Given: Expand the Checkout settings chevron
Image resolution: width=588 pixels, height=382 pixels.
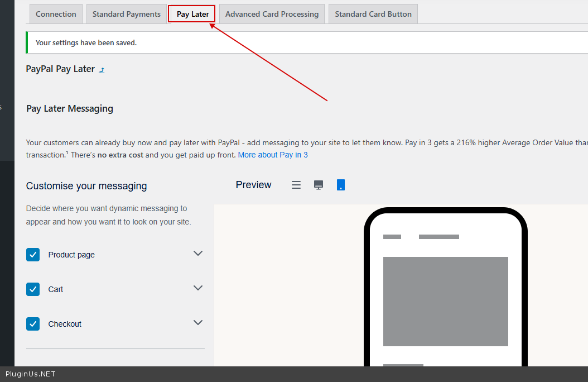Looking at the screenshot, I should point(197,323).
